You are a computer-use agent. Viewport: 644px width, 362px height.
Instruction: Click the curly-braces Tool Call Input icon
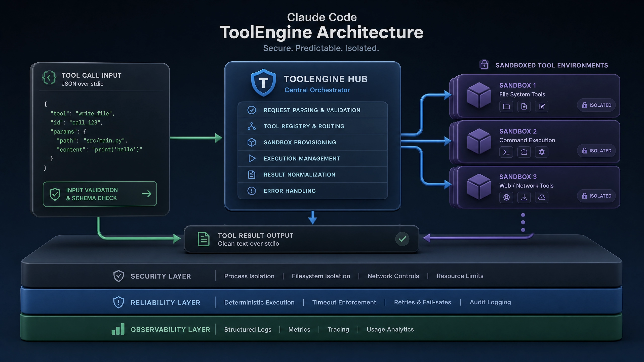pyautogui.click(x=49, y=77)
